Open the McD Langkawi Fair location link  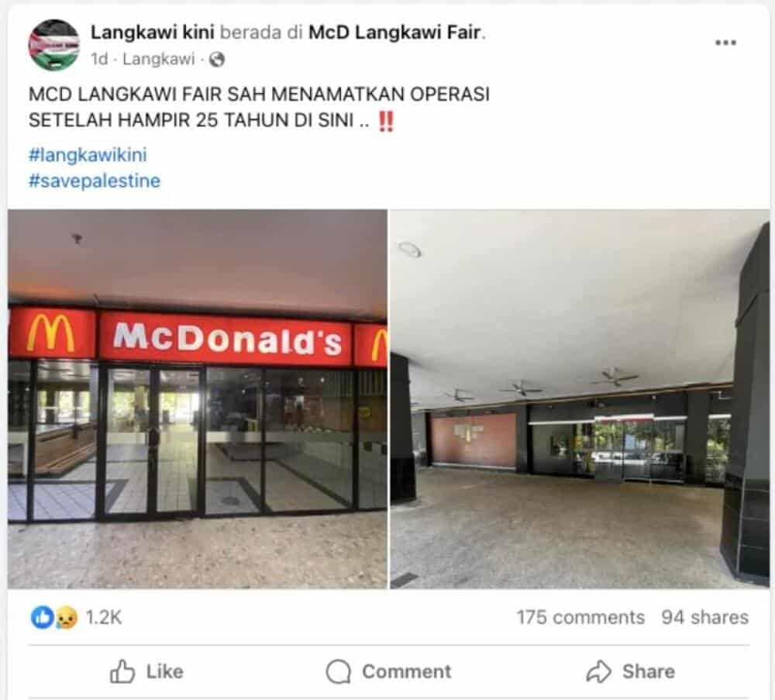point(395,32)
